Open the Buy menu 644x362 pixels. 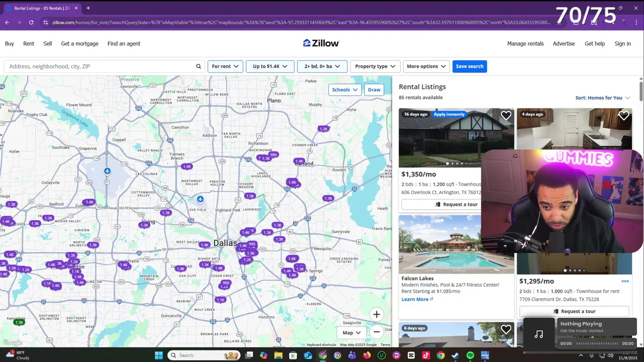(10, 44)
